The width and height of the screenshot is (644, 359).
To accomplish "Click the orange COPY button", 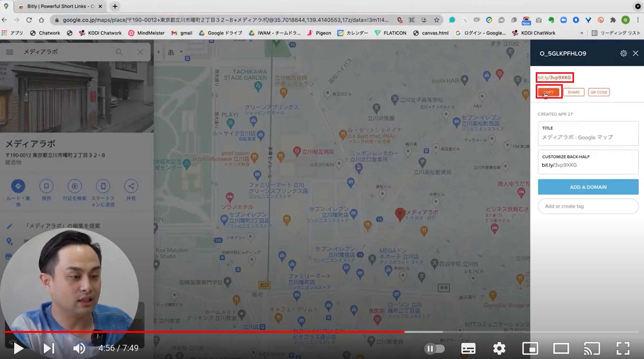I will (x=549, y=92).
